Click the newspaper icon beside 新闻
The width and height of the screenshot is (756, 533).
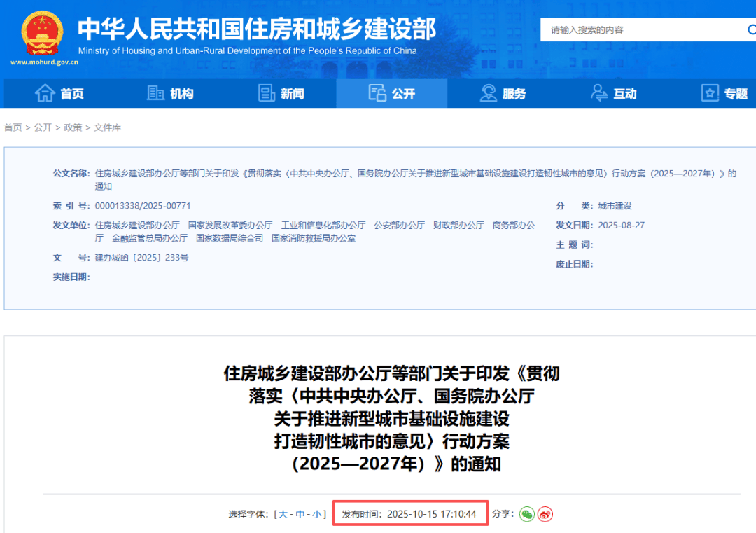(267, 93)
